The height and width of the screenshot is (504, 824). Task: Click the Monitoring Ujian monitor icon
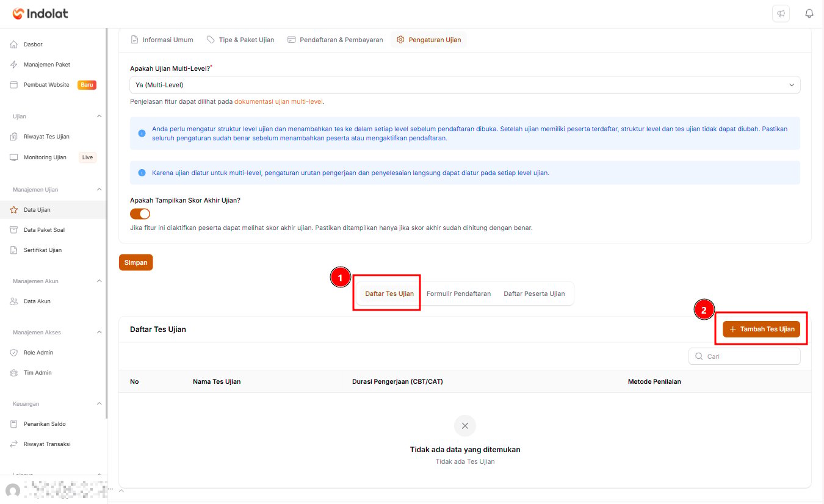click(x=14, y=157)
